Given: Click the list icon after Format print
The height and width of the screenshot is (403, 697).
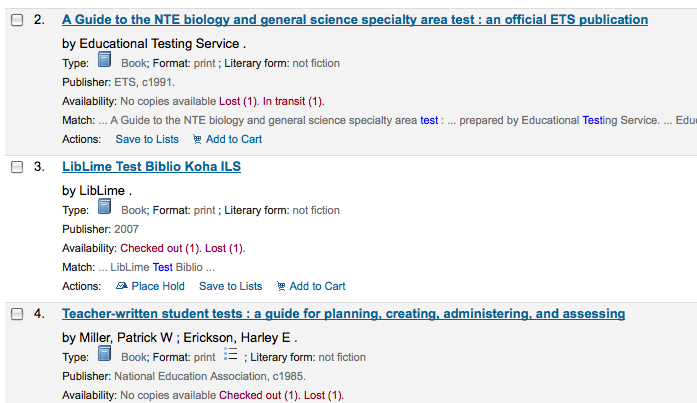Looking at the screenshot, I should 231,356.
